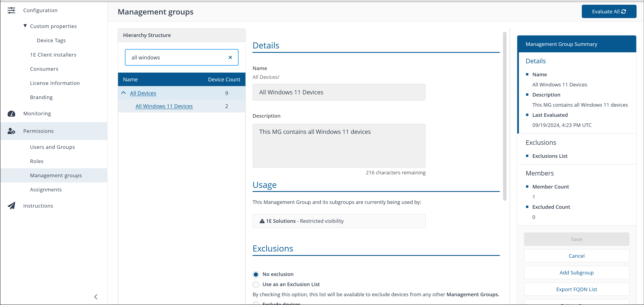Click the Add Subgroup button
Screen dimensions: 644x305
click(x=576, y=273)
